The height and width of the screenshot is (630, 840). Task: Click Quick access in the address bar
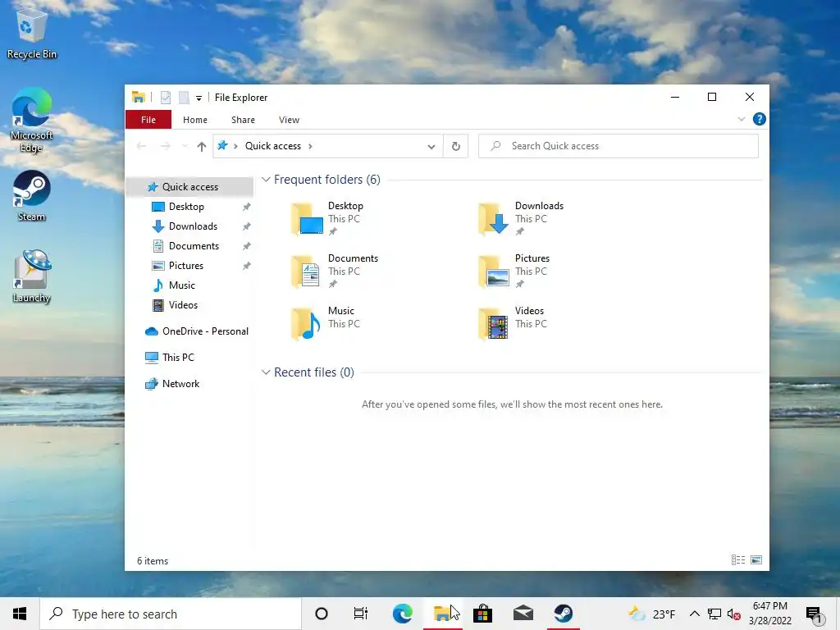(272, 146)
